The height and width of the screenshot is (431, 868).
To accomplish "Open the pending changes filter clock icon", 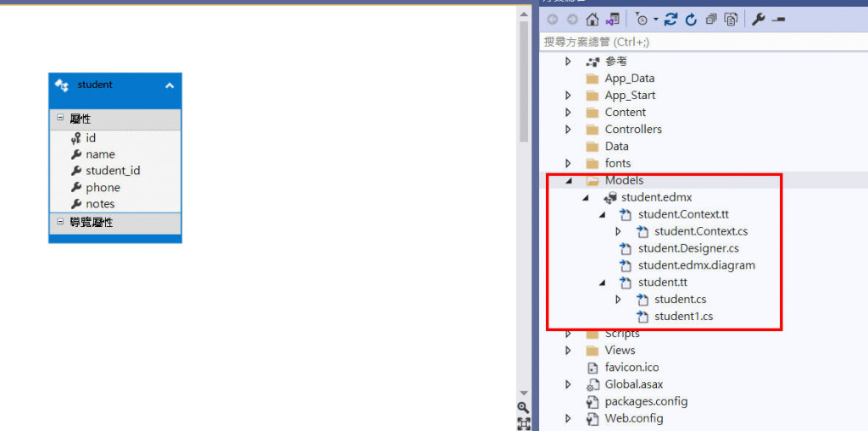I will (641, 20).
